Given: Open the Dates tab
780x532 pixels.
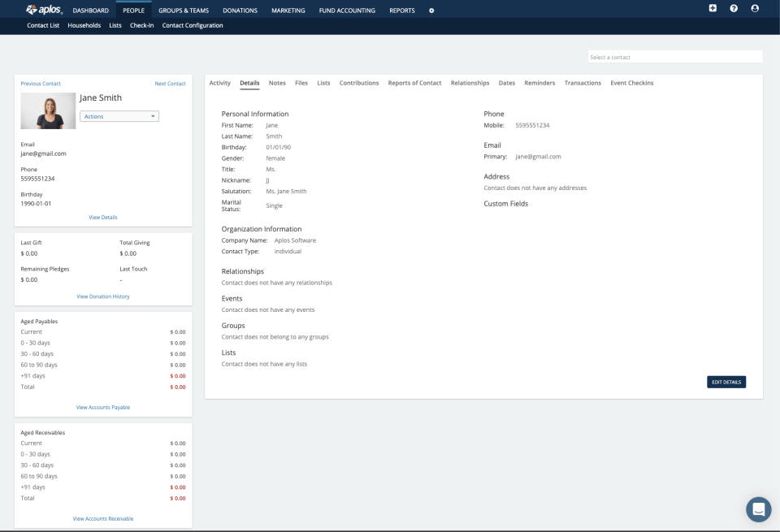Looking at the screenshot, I should pyautogui.click(x=507, y=83).
